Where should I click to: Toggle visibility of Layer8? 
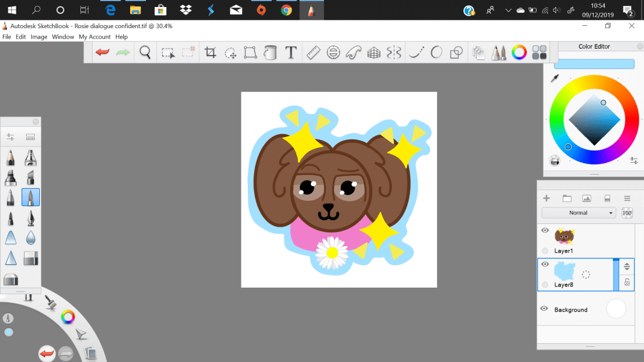point(545,264)
